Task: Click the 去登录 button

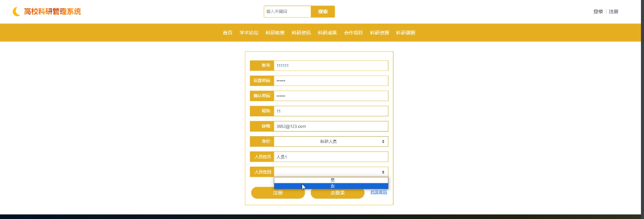Action: pos(338,193)
